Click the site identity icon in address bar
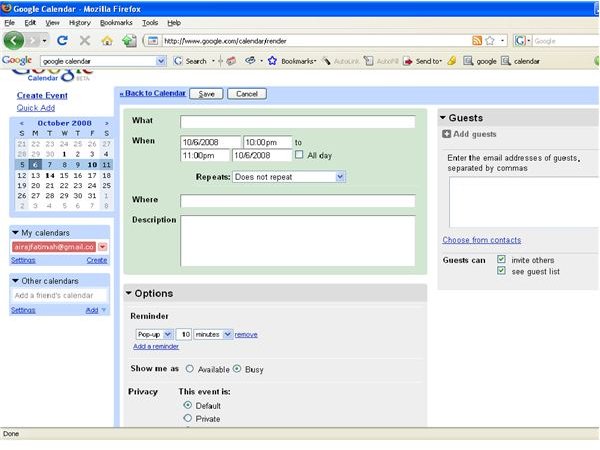600x450 pixels. click(153, 41)
